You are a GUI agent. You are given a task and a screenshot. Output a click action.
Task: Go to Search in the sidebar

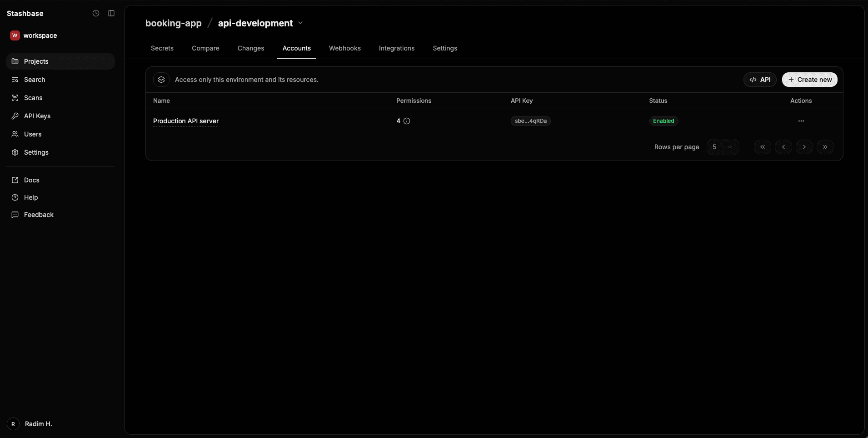click(60, 80)
